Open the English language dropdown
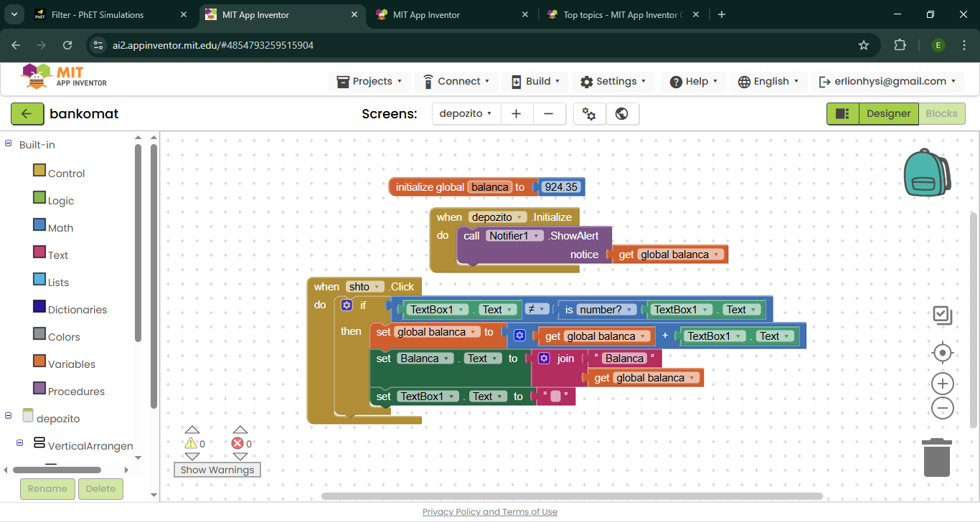 click(768, 82)
